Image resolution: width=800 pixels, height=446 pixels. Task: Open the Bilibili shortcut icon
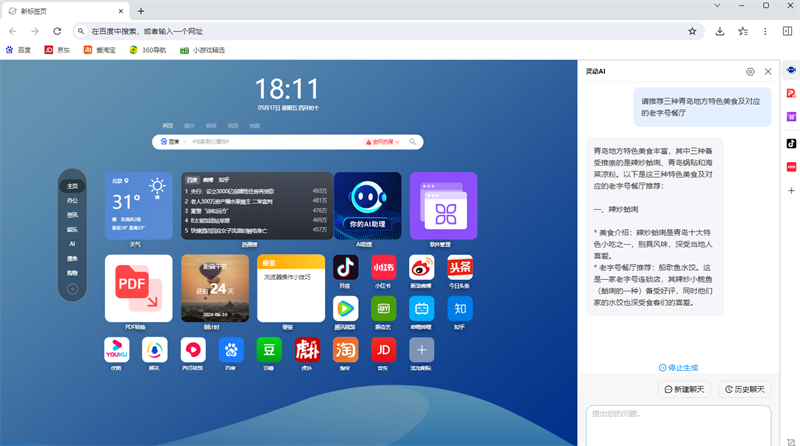point(421,308)
